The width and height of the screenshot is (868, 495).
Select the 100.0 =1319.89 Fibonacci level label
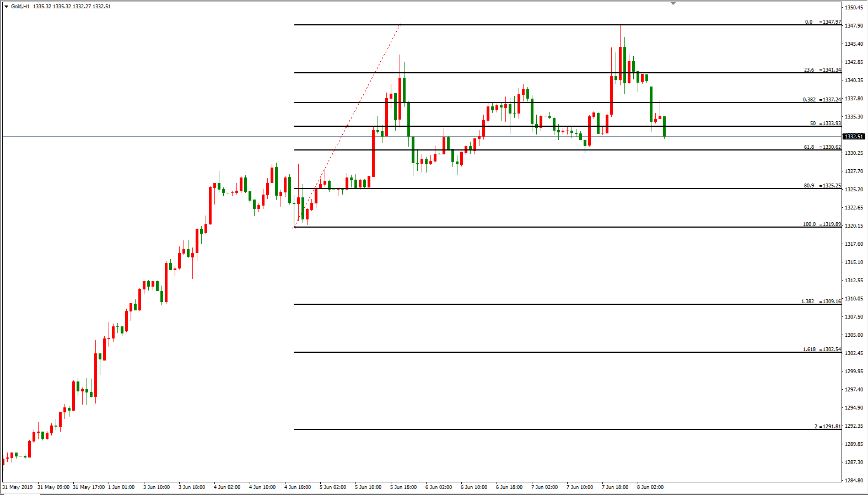tap(822, 224)
